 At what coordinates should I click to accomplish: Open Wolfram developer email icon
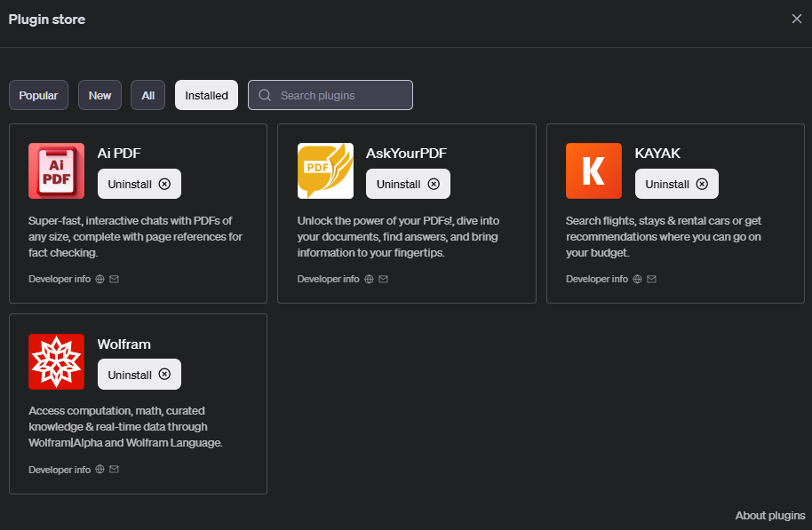tap(115, 469)
